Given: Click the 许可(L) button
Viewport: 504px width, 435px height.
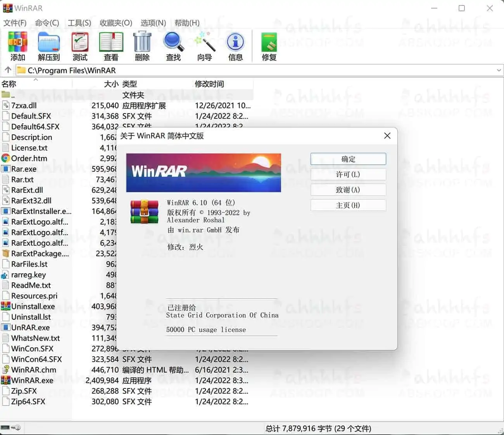Looking at the screenshot, I should click(348, 174).
